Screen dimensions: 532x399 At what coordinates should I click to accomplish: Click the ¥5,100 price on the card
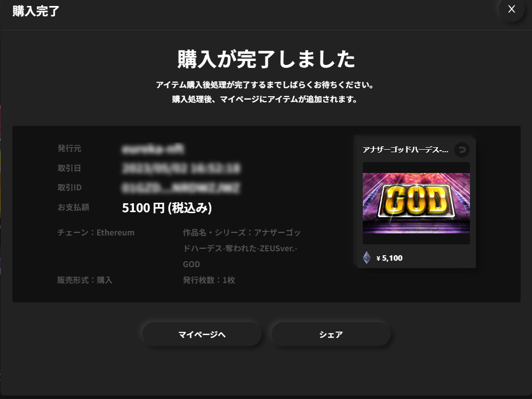click(x=390, y=258)
